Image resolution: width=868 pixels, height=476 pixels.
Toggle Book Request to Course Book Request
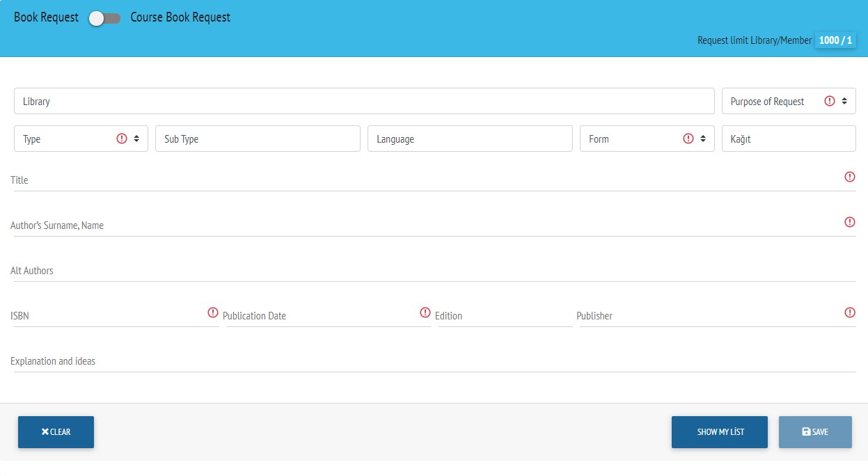pos(104,18)
